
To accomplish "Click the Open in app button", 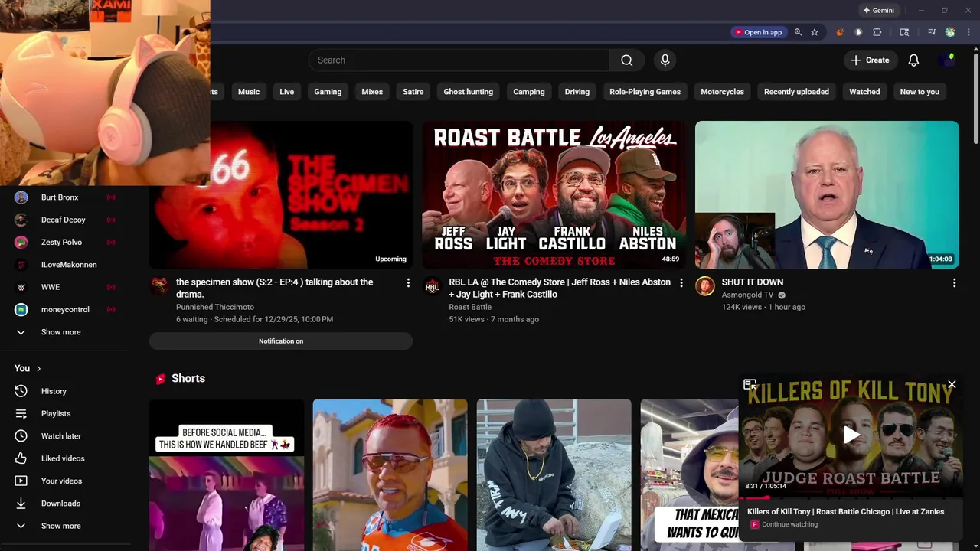I will (x=758, y=32).
